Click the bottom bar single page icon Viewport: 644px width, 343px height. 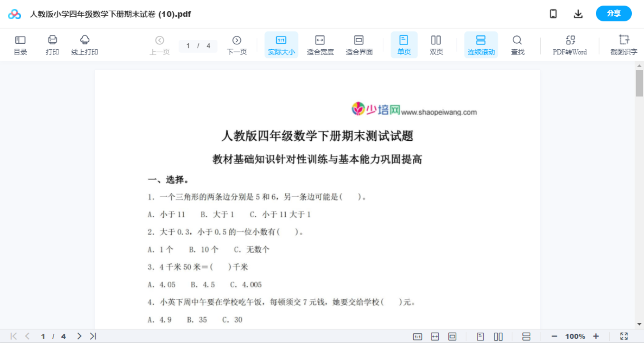tap(481, 336)
